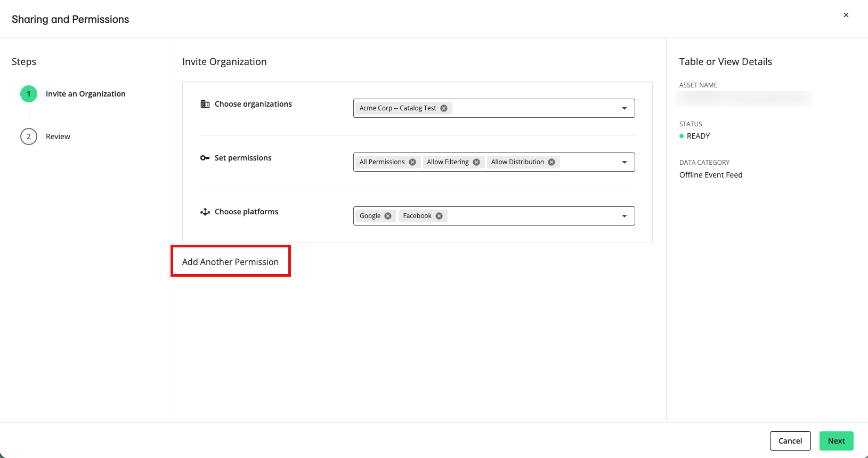Click the Facebook chip label

[417, 216]
